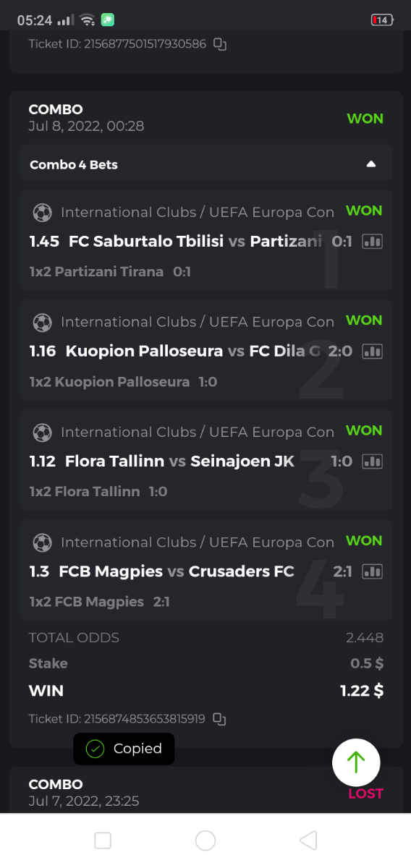Viewport: 411px width, 868px height.
Task: Tap the Android recent apps square button
Action: coord(103,841)
